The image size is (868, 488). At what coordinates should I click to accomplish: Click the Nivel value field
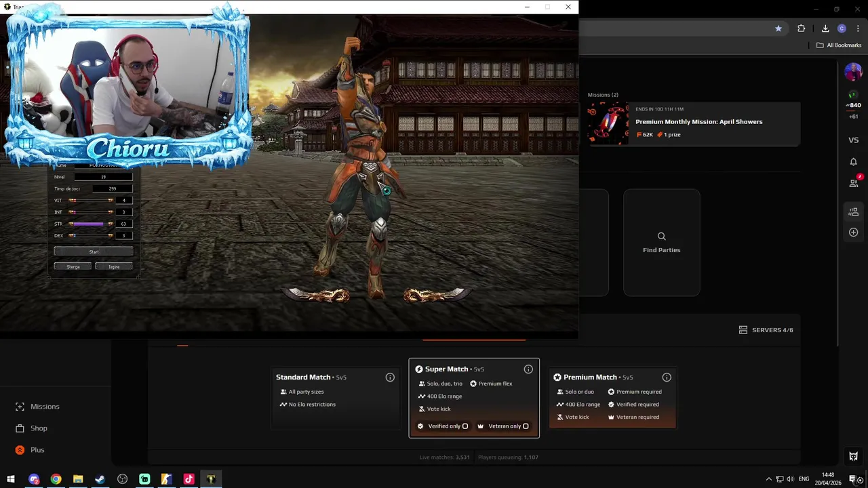[x=103, y=177]
